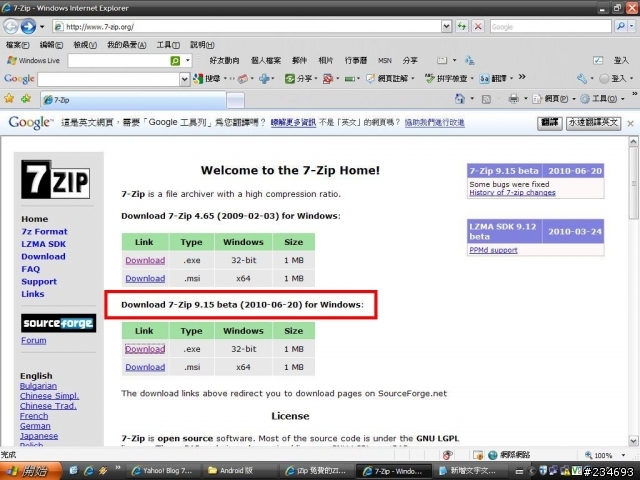Click MSN in Windows Live toolbar

point(384,61)
